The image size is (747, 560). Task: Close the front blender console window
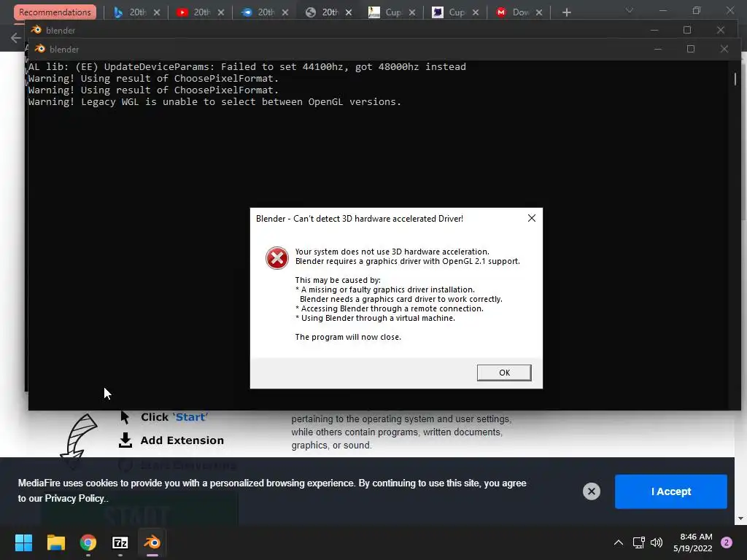pos(724,49)
